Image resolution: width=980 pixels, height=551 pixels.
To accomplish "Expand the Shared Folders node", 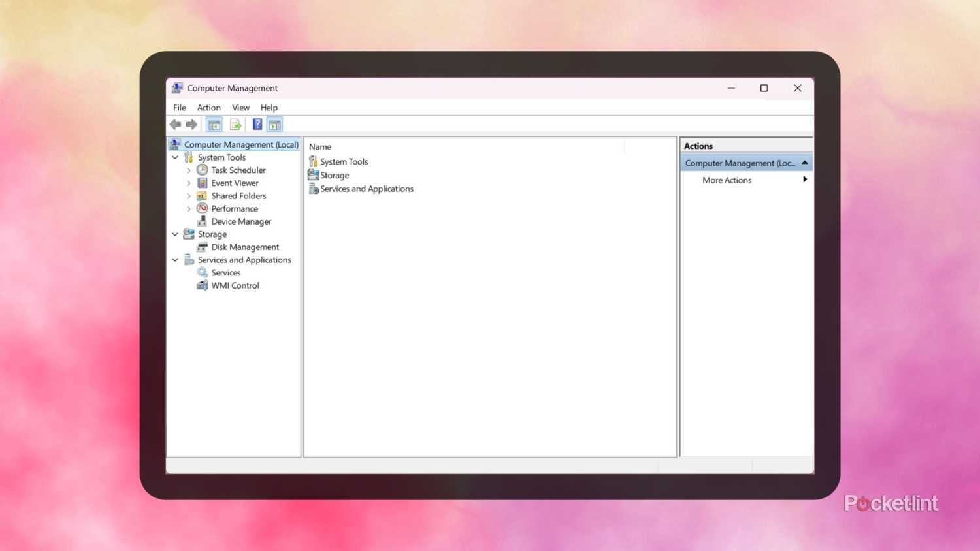I will 188,196.
